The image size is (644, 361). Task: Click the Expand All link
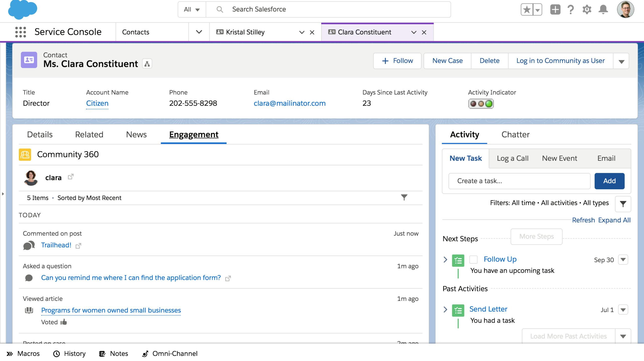(614, 220)
